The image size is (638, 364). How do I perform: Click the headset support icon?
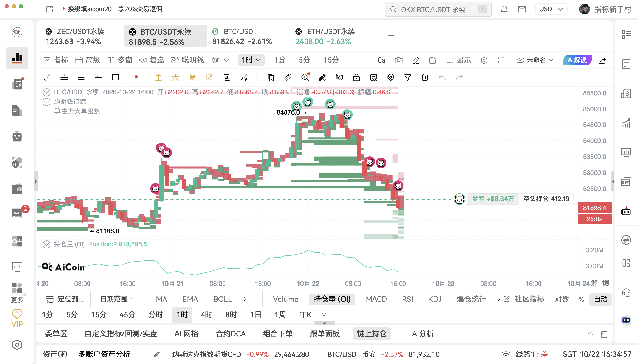coord(626,293)
